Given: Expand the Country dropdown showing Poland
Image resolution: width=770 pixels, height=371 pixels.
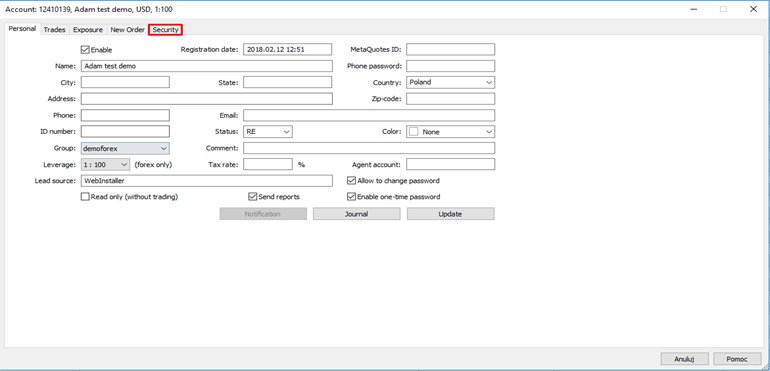Looking at the screenshot, I should (450, 83).
